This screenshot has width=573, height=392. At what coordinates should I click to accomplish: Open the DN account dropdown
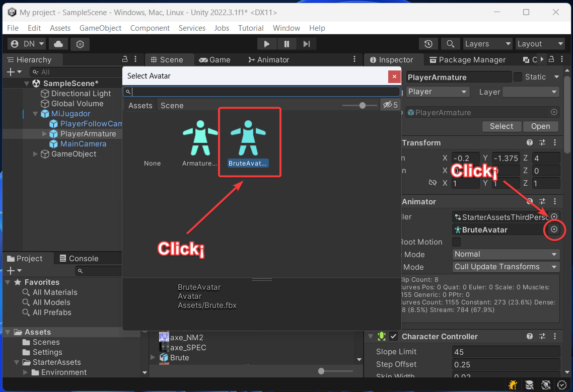tap(27, 44)
